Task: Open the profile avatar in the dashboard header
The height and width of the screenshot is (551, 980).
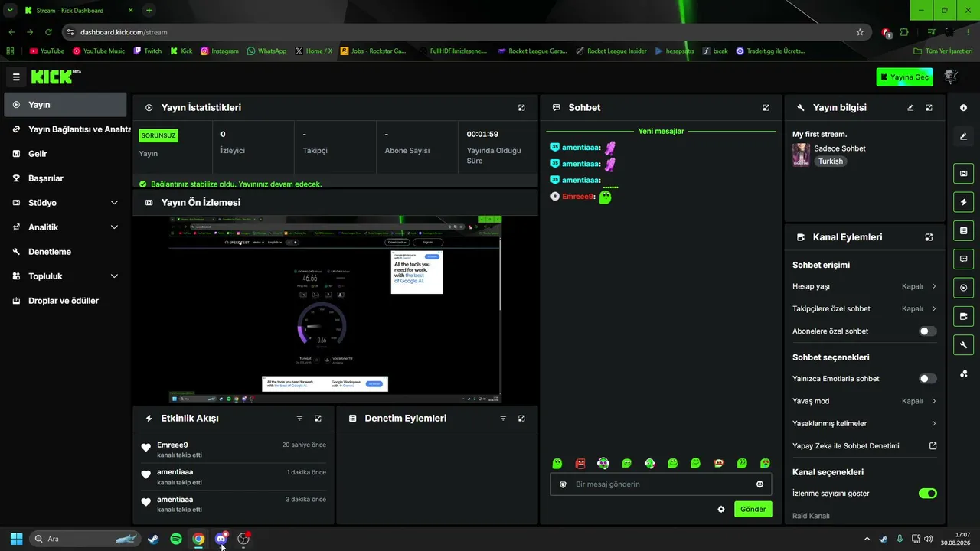Action: pos(952,77)
